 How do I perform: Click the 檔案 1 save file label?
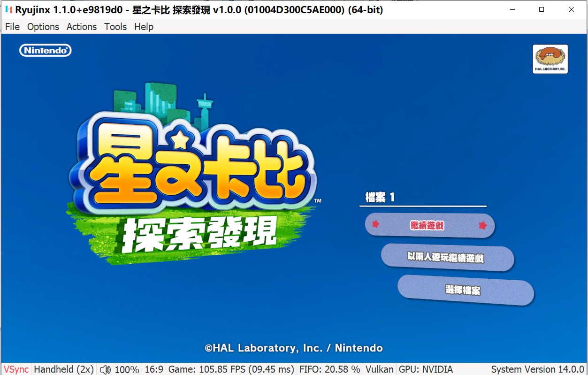click(x=380, y=198)
